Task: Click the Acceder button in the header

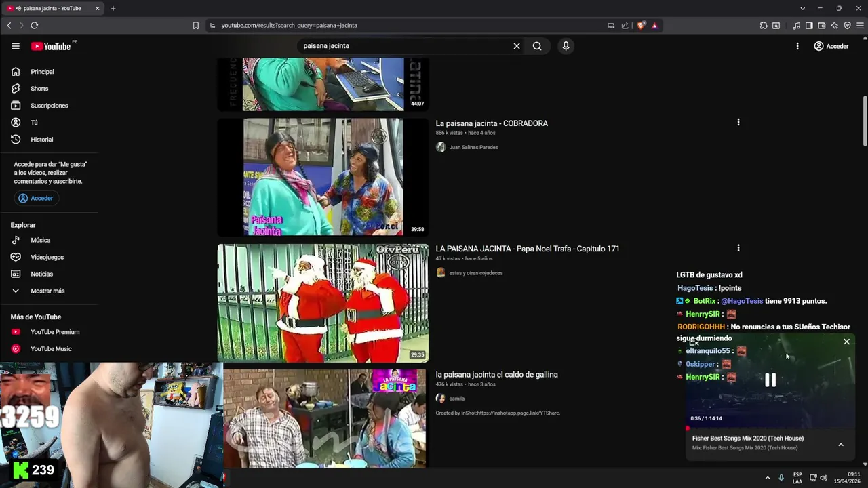Action: point(831,46)
